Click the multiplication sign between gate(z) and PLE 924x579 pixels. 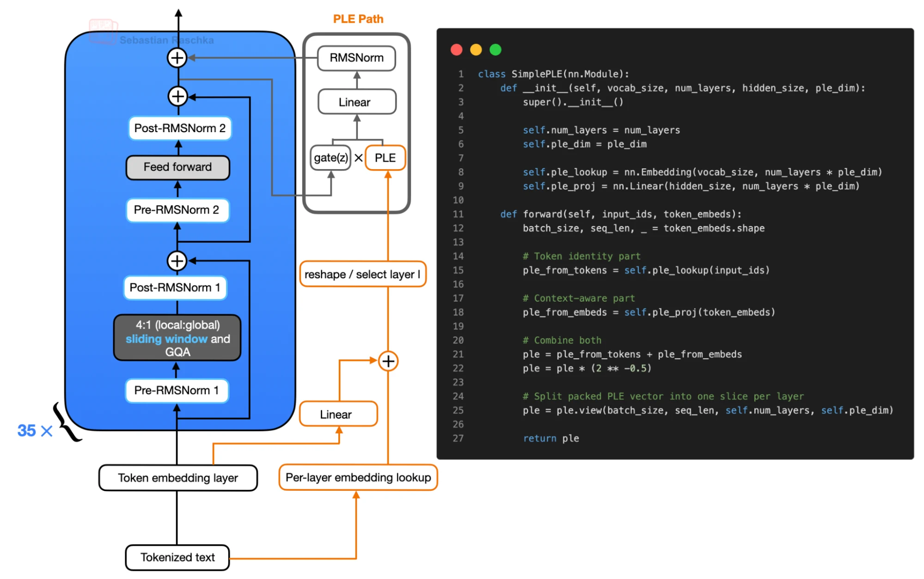[x=359, y=158]
